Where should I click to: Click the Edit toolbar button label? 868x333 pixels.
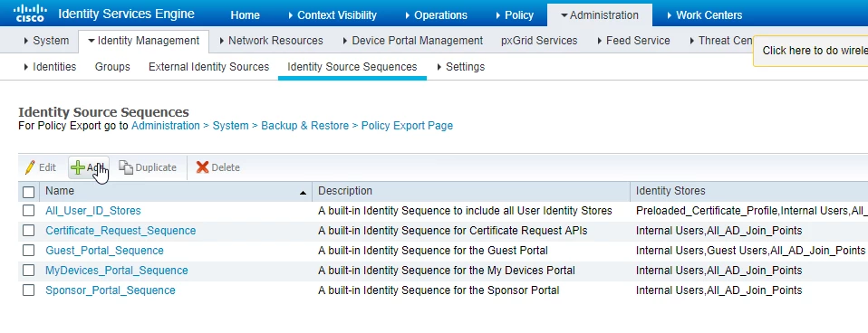[47, 167]
